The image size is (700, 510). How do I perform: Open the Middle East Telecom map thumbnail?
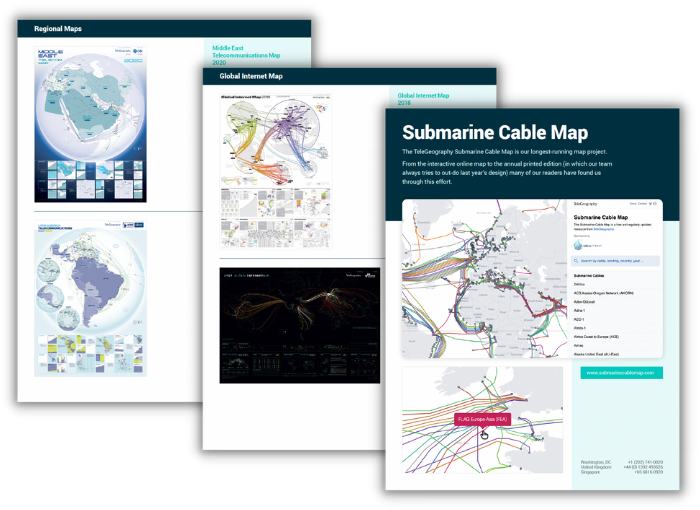pyautogui.click(x=91, y=122)
